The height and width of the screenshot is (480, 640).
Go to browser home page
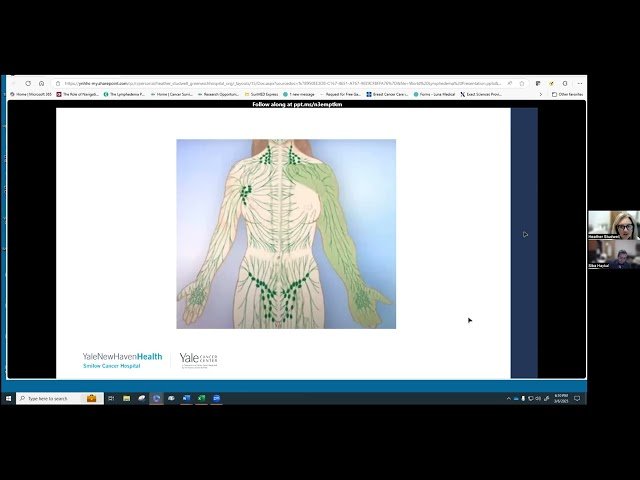41,83
